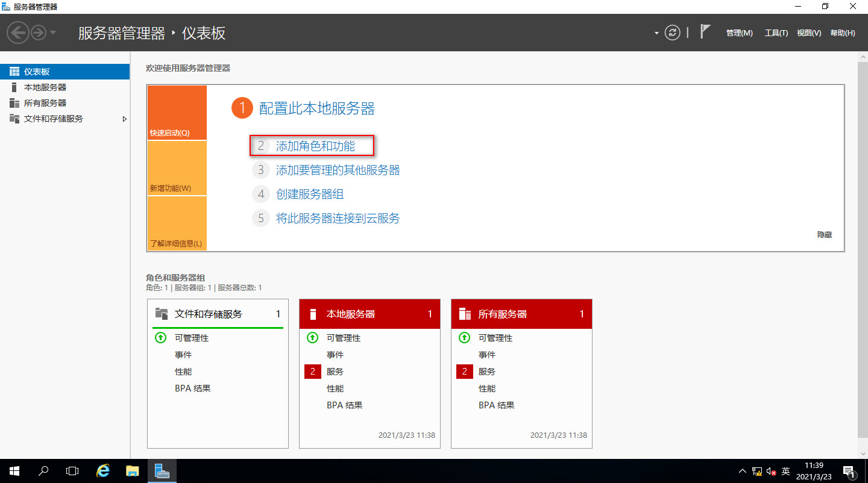This screenshot has width=868, height=483.
Task: Open the action center notification icon
Action: (x=849, y=471)
